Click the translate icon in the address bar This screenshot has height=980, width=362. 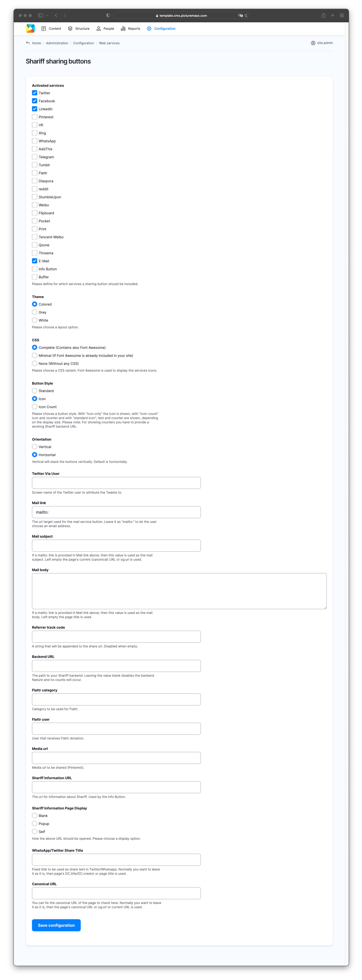(x=240, y=16)
